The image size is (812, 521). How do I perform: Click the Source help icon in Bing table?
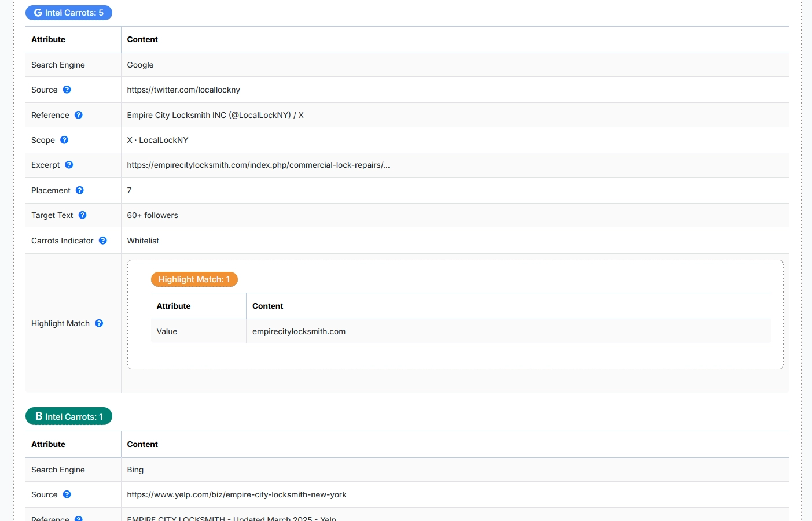point(67,494)
